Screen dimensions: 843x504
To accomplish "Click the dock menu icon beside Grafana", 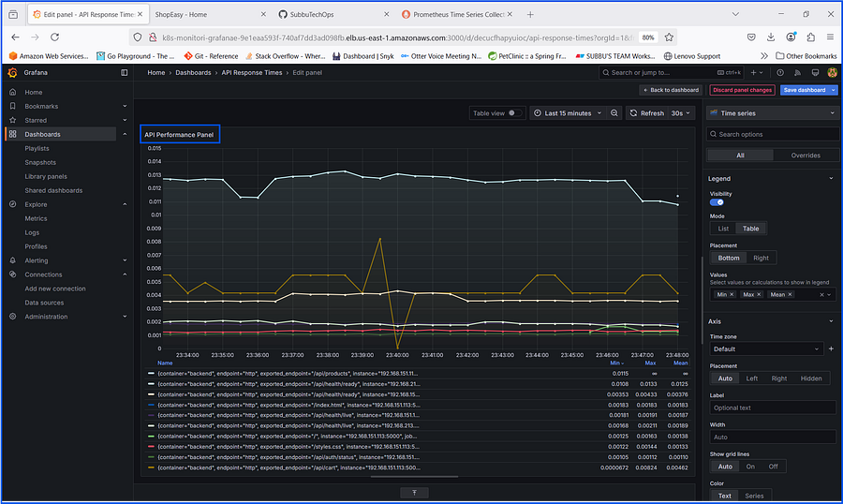I will (x=125, y=73).
